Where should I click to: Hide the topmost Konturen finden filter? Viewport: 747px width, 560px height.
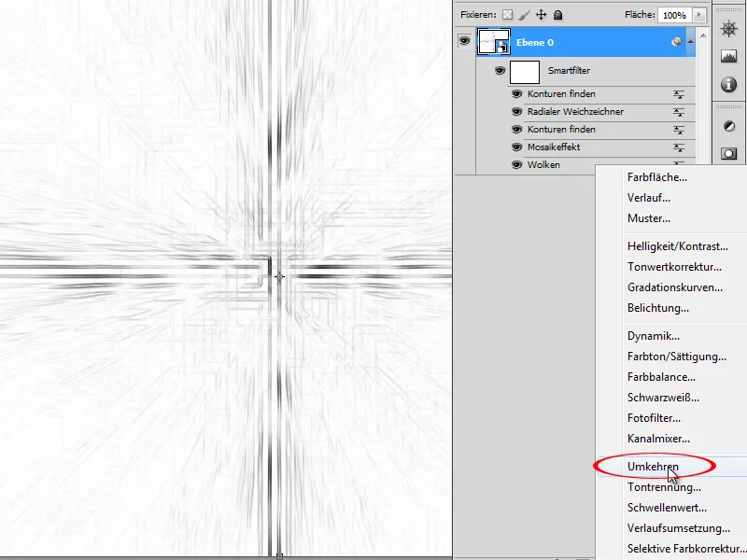coord(517,94)
